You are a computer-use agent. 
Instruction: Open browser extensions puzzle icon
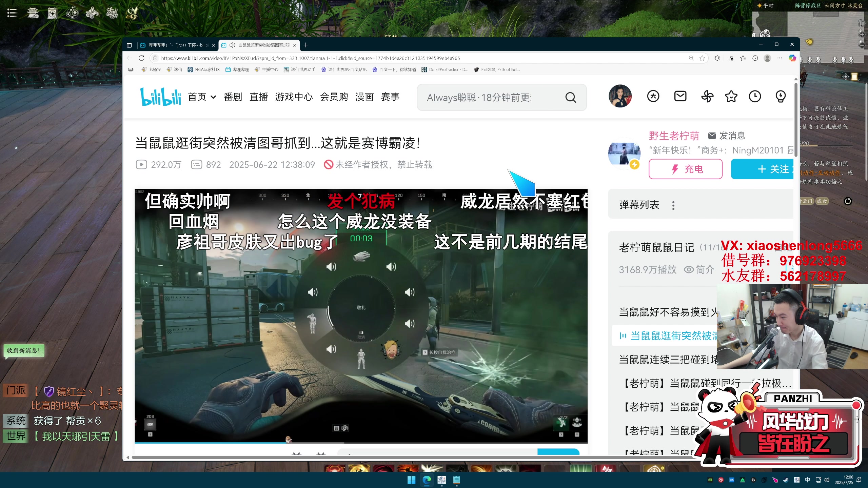[x=717, y=58]
